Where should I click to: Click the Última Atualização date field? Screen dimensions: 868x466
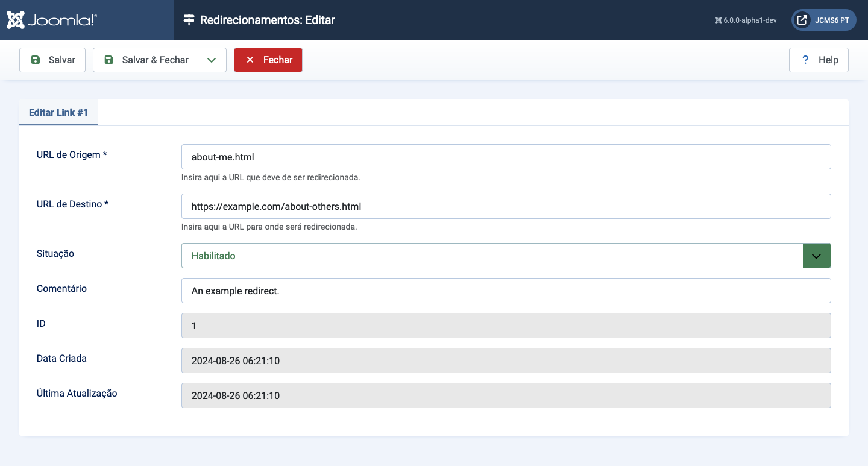506,395
